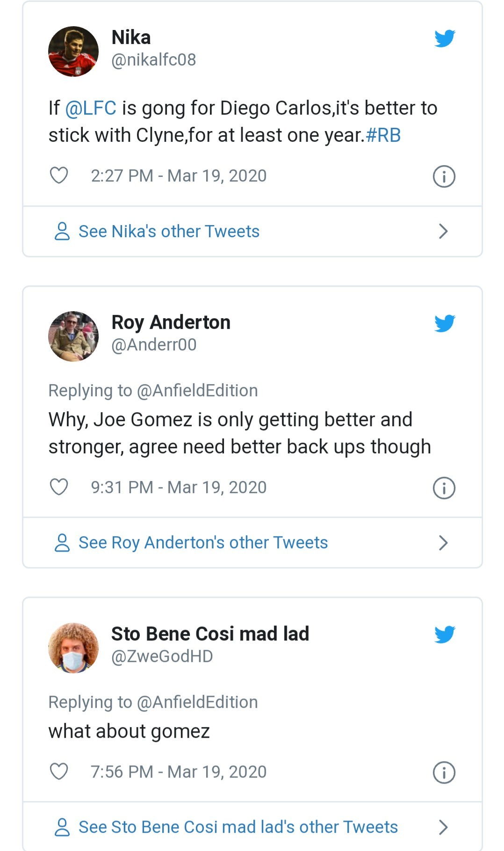Click Nika's profile picture
The width and height of the screenshot is (504, 851).
pos(73,51)
